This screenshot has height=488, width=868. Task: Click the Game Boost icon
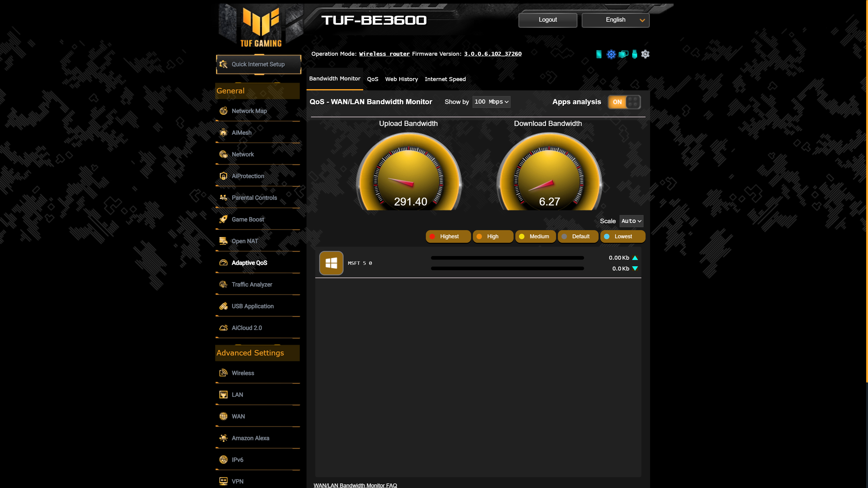pos(224,219)
